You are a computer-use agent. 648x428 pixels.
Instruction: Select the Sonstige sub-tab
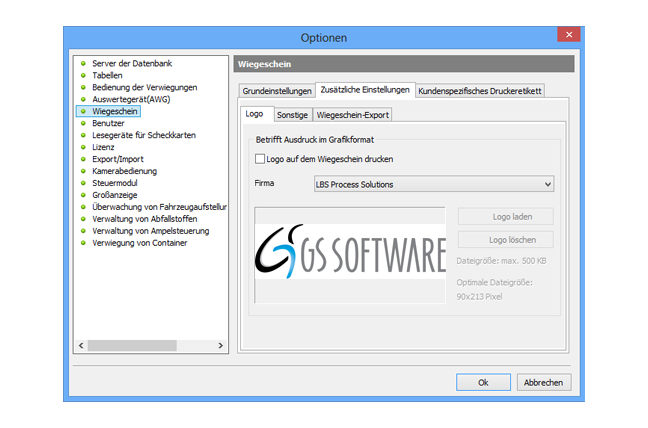292,115
